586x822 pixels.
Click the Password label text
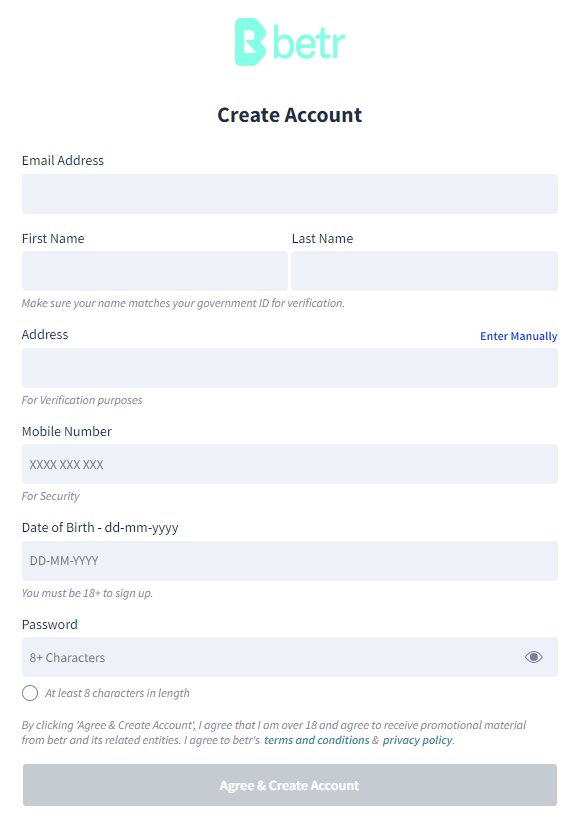(x=50, y=624)
